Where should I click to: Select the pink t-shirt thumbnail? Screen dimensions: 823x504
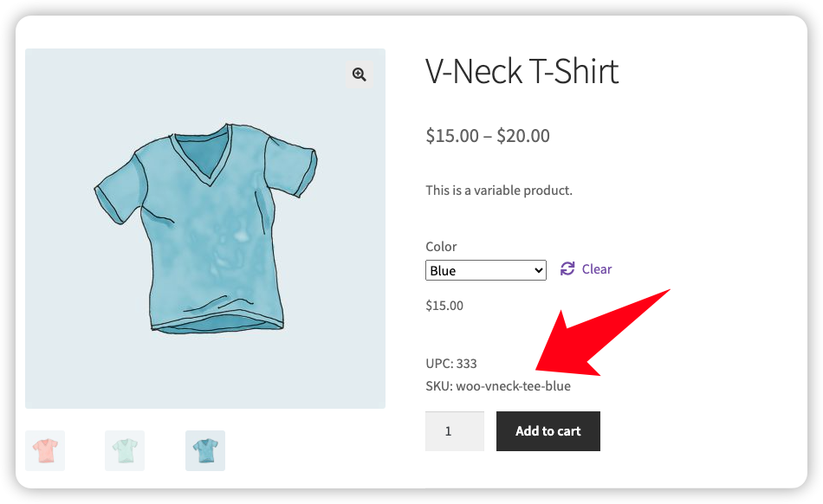tap(45, 450)
